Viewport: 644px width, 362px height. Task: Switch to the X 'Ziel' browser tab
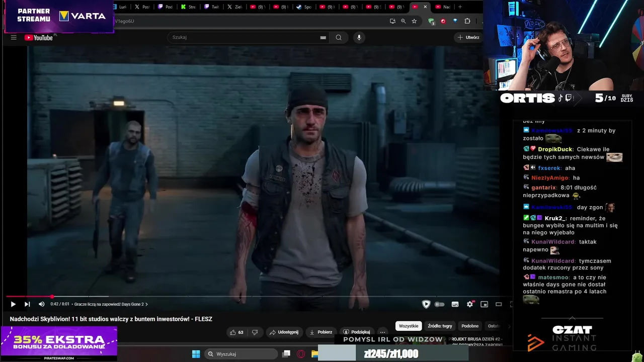[234, 7]
